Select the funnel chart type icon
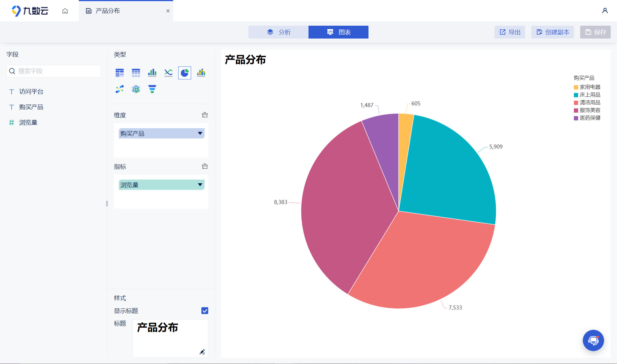 tap(152, 89)
